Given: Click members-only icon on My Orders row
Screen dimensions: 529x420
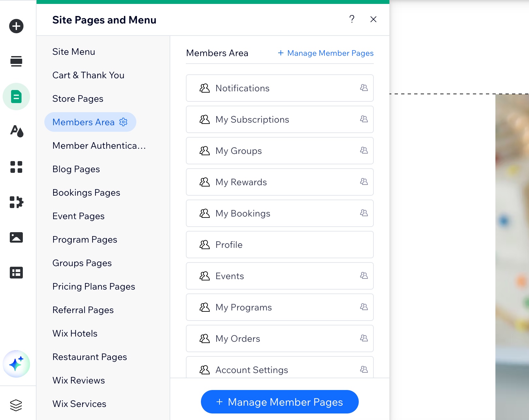Looking at the screenshot, I should [364, 338].
